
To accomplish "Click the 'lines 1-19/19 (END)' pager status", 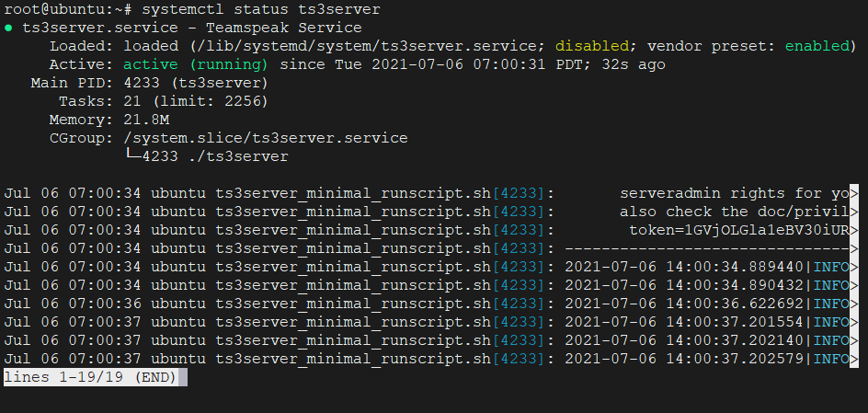I will pyautogui.click(x=90, y=378).
